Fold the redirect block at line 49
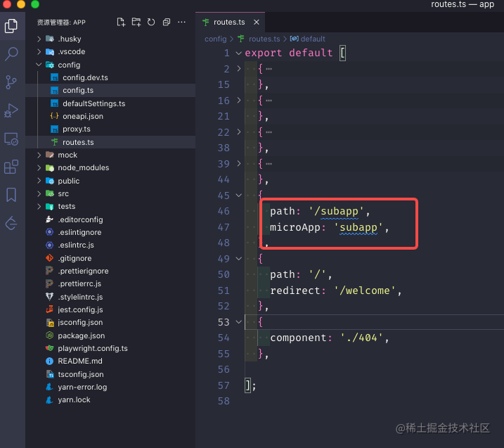This screenshot has width=504, height=448. pyautogui.click(x=239, y=259)
